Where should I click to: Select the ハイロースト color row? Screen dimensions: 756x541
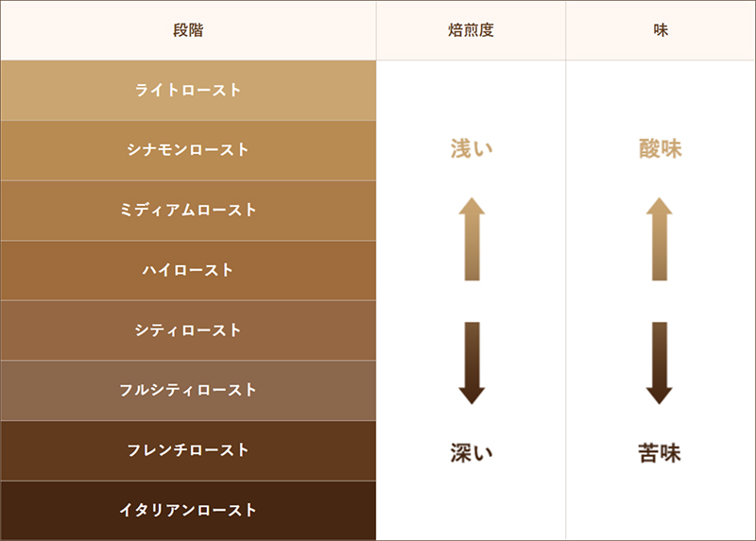(x=188, y=271)
